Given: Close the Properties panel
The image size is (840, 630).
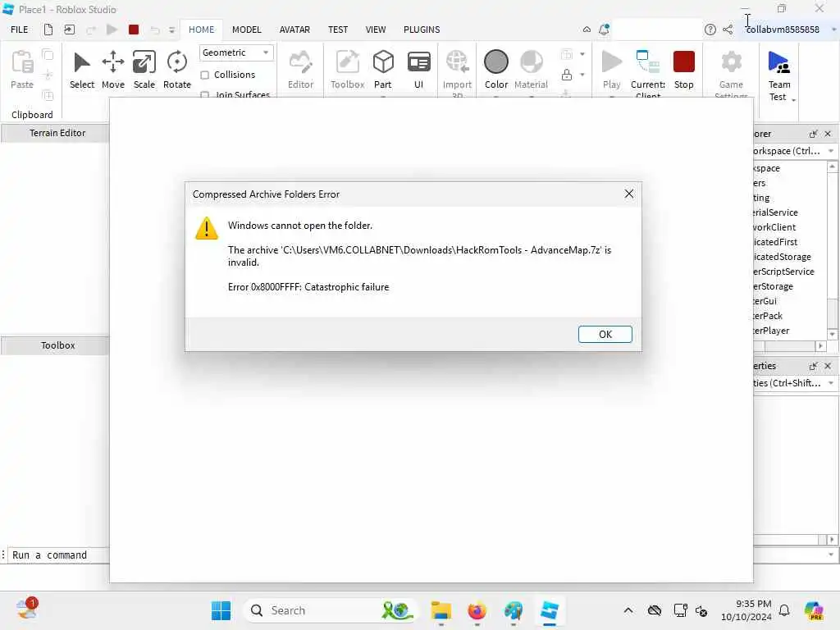Looking at the screenshot, I should (828, 366).
